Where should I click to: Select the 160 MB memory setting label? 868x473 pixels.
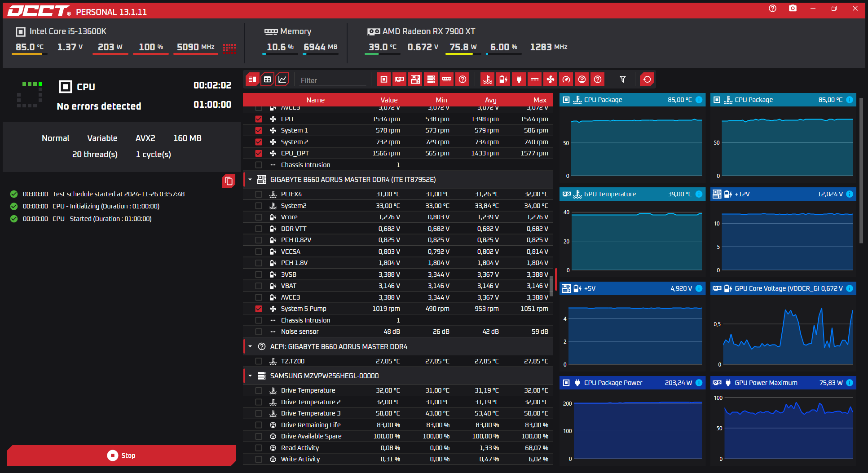point(187,138)
